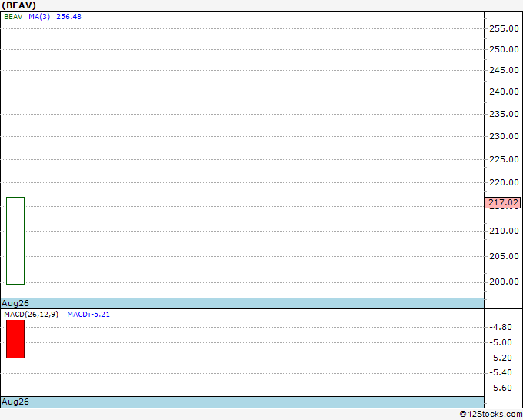The height and width of the screenshot is (420, 523).
Task: Click the 250.00 price axis label
Action: pos(504,49)
